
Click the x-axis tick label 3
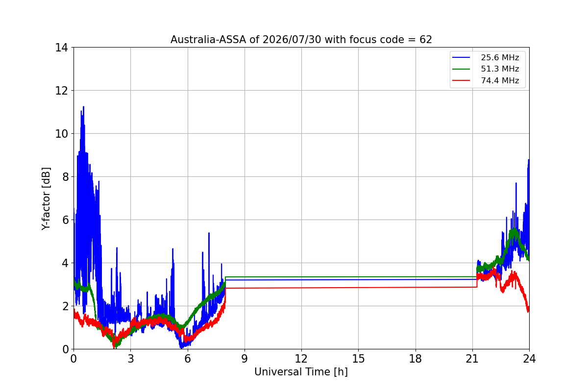pyautogui.click(x=130, y=358)
